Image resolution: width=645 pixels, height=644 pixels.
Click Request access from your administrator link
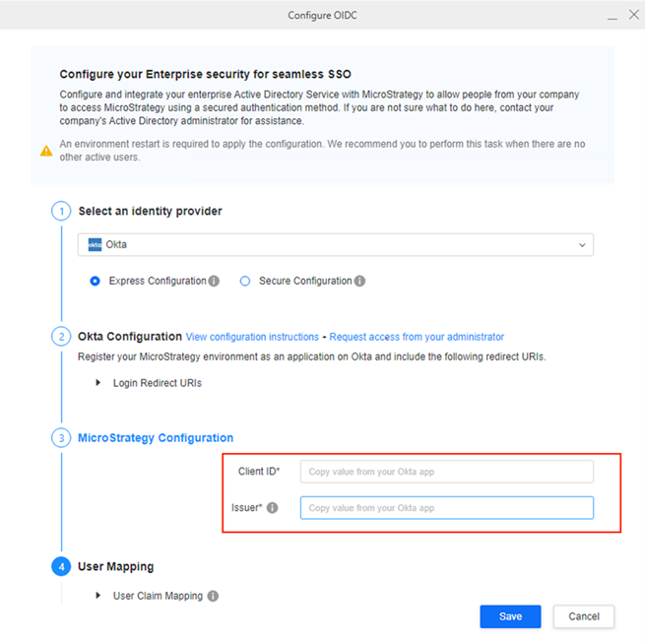[417, 337]
